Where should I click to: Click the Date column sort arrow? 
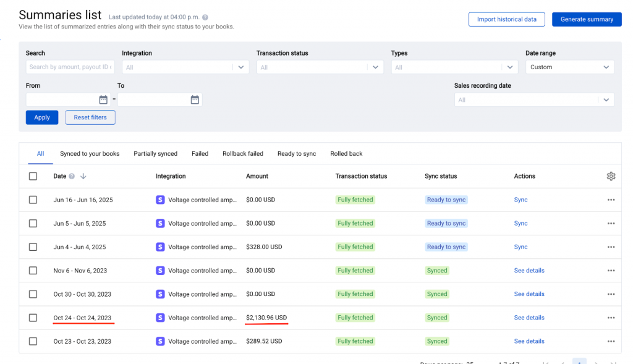point(83,176)
